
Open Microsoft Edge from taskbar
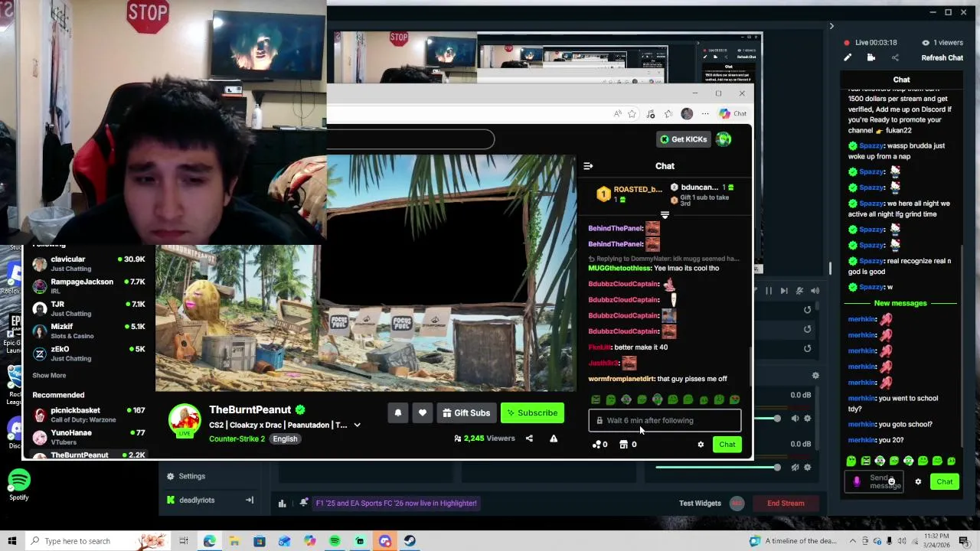point(209,541)
